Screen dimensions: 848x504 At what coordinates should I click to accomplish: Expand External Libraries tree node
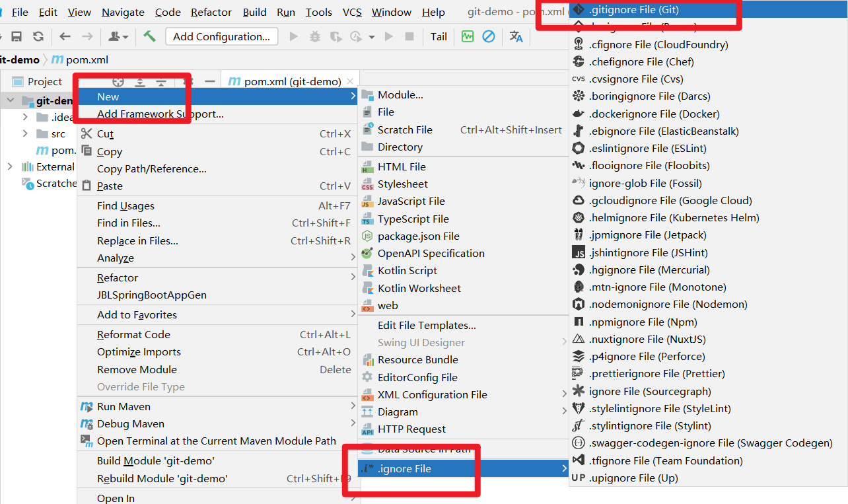click(x=9, y=166)
